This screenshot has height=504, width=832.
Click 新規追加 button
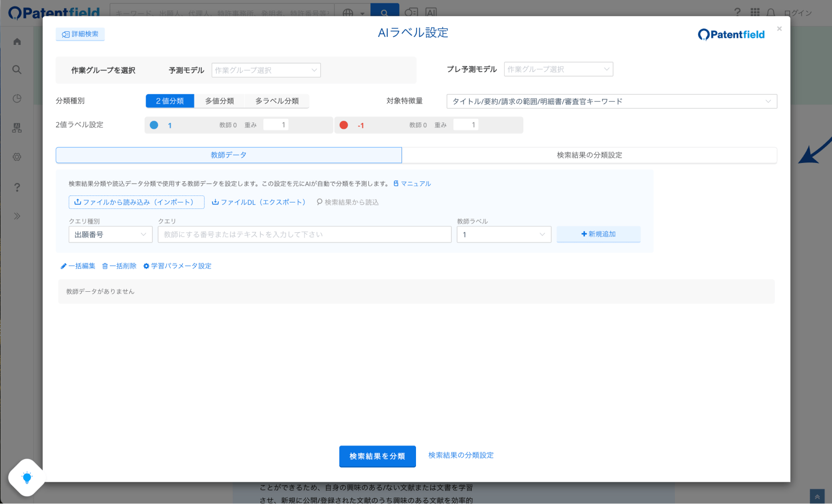click(x=599, y=234)
